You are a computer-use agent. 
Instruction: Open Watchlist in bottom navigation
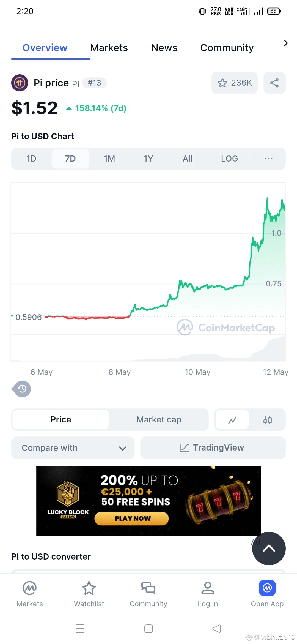tap(89, 594)
